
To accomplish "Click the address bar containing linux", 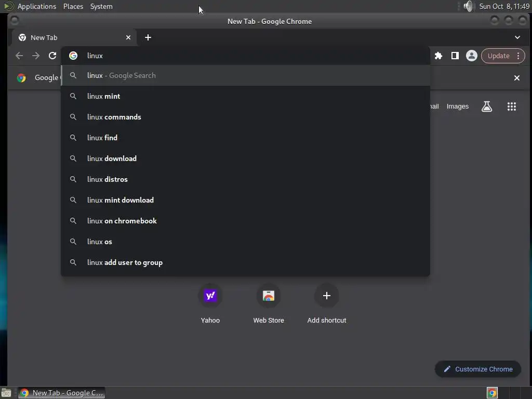I will tap(245, 56).
